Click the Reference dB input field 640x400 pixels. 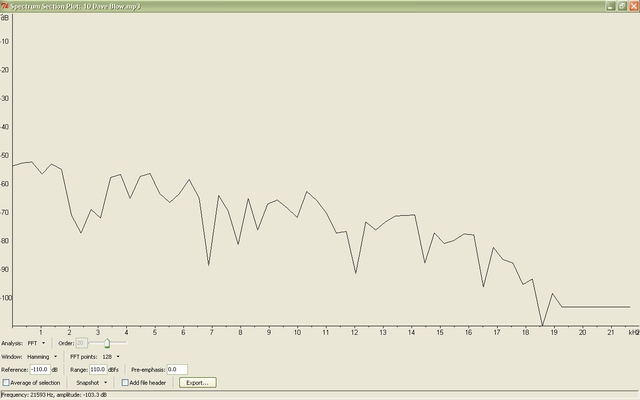click(39, 369)
